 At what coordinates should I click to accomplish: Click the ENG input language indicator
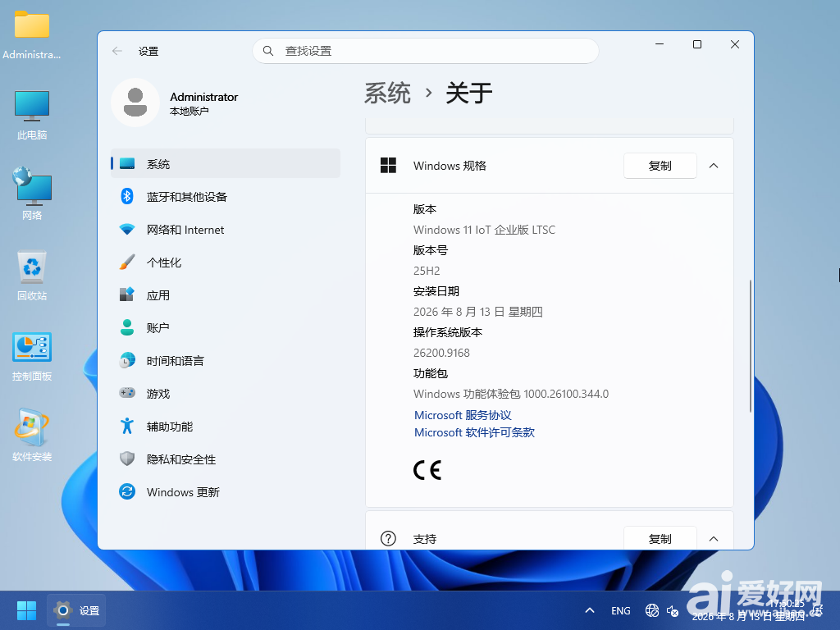620,610
